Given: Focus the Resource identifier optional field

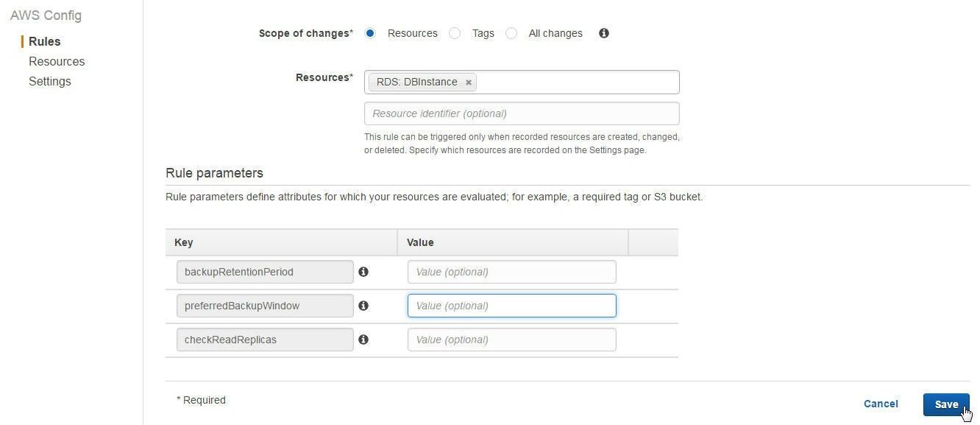Looking at the screenshot, I should point(522,113).
